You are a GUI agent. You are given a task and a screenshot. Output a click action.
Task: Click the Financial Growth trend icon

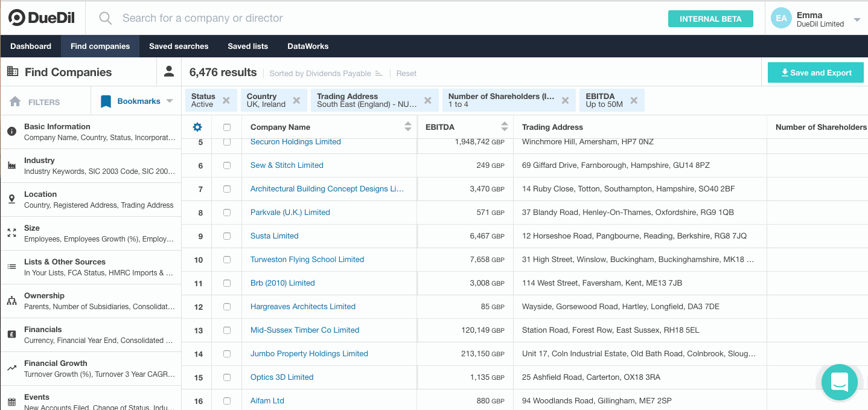pyautogui.click(x=11, y=368)
